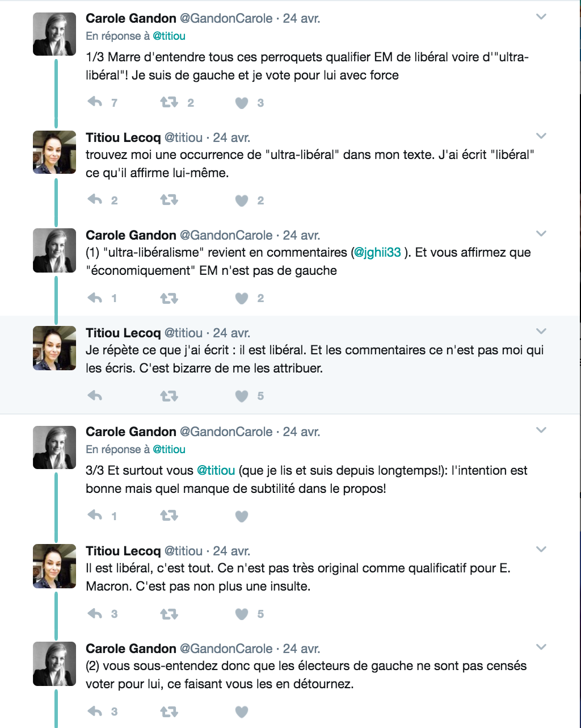
Task: Like the "3/3 Et surtout vous" tweet
Action: (x=242, y=516)
